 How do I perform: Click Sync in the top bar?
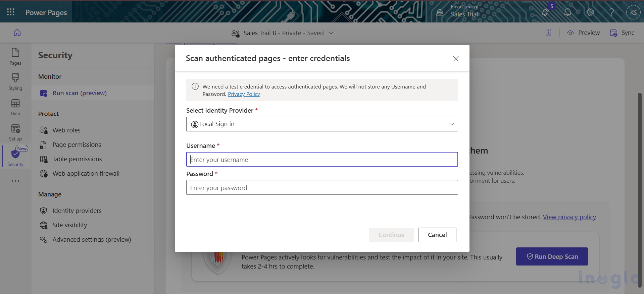click(x=622, y=33)
